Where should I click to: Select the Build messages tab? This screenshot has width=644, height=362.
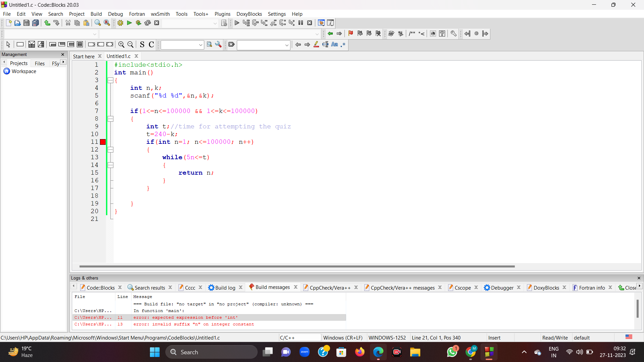point(272,287)
